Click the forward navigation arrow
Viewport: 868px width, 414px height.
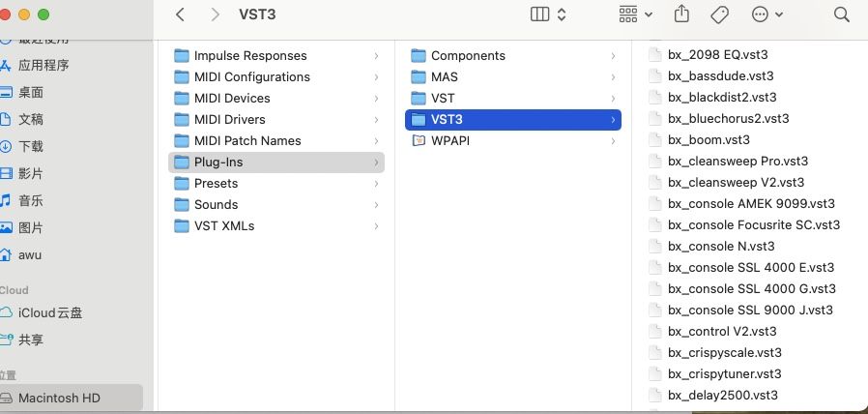pos(215,15)
